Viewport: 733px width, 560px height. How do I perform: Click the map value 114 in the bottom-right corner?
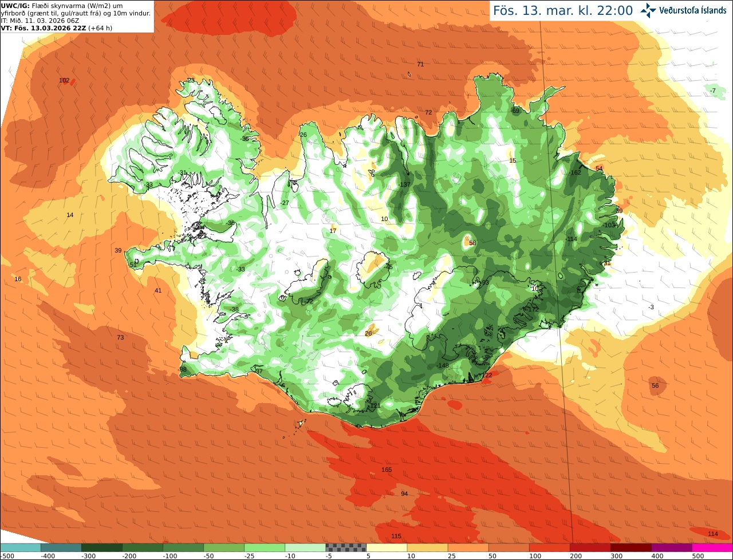pyautogui.click(x=712, y=534)
